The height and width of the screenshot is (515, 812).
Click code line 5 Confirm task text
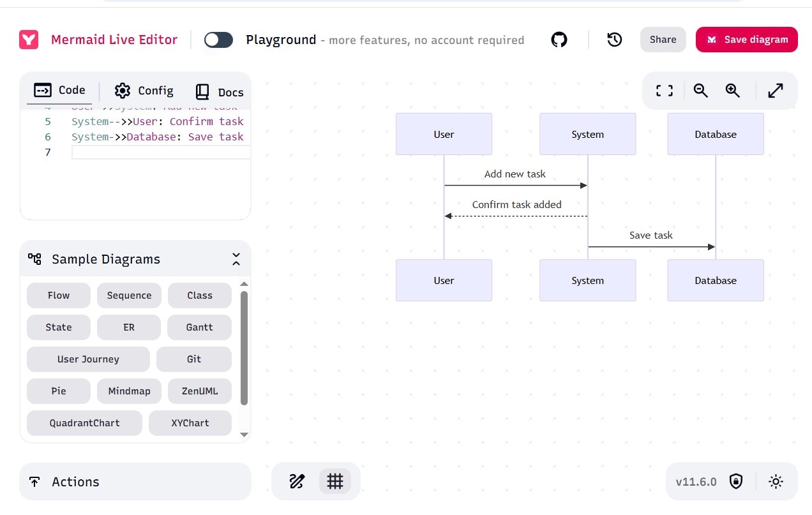207,121
